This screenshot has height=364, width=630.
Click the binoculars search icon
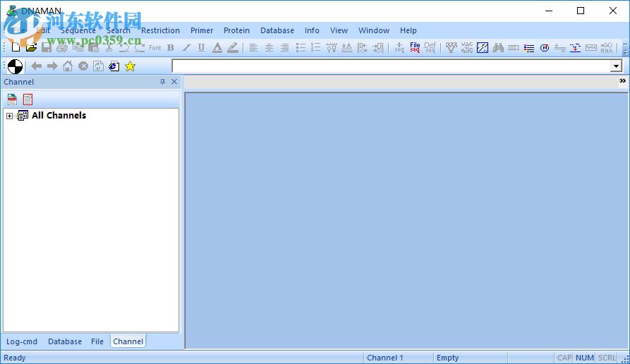(498, 47)
